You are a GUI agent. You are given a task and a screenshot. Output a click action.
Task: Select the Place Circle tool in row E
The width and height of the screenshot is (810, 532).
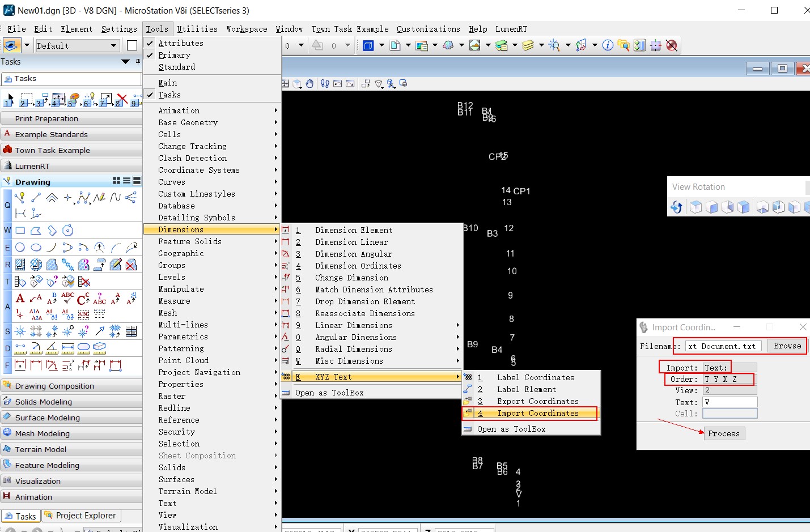pyautogui.click(x=20, y=248)
